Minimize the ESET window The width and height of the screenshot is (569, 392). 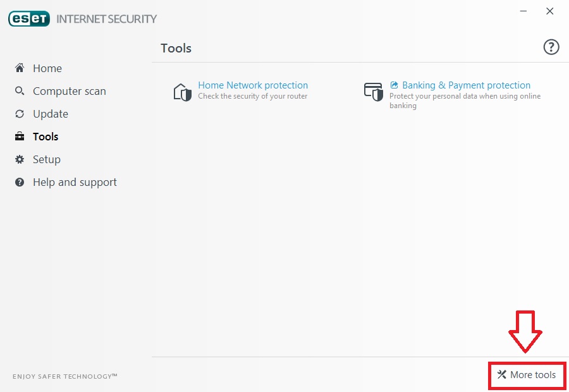point(524,11)
